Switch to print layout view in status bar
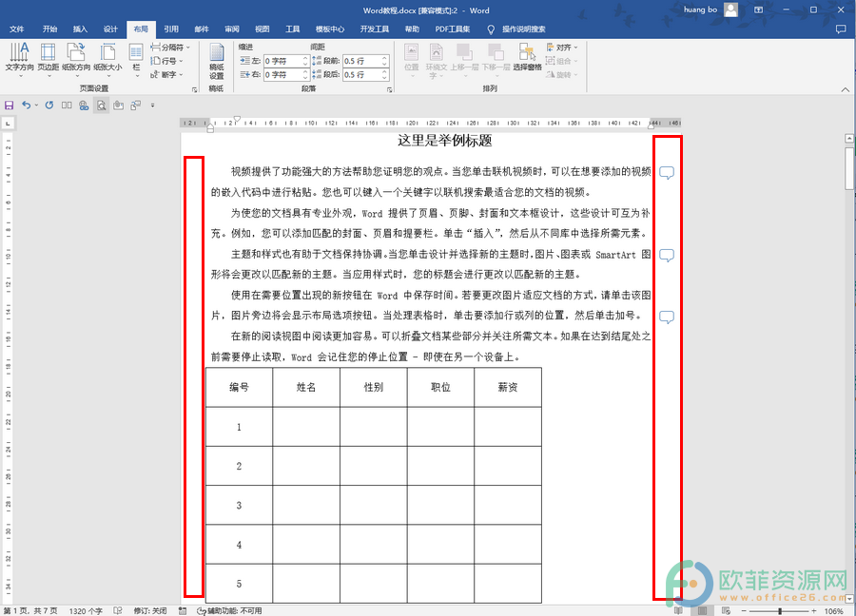The height and width of the screenshot is (616, 856). (x=702, y=611)
